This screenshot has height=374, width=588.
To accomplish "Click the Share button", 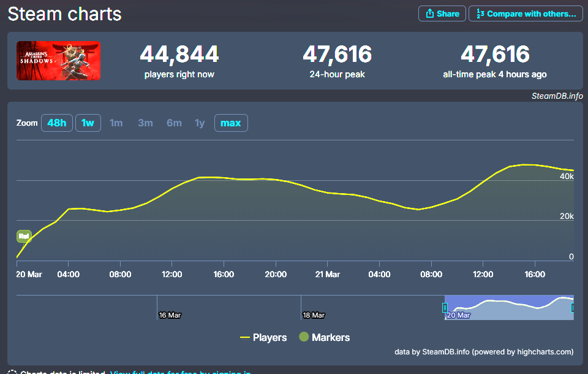I will tap(442, 13).
